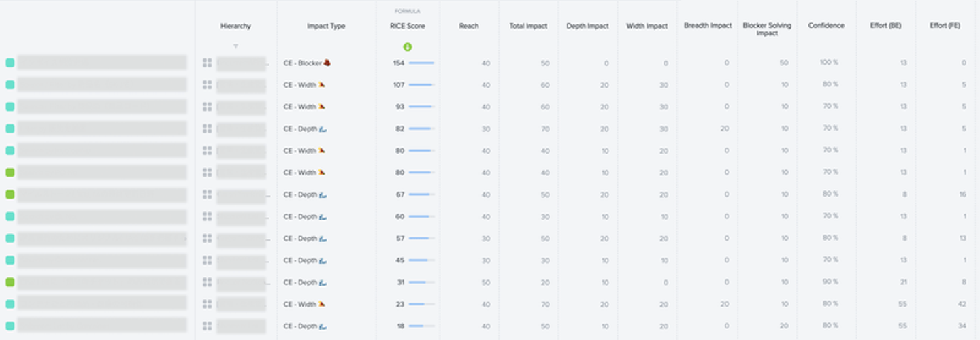Click the Blocker Solving Impact column header

[x=767, y=29]
